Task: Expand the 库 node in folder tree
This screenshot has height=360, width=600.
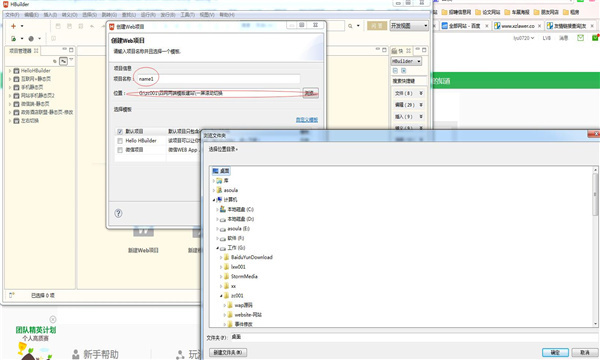Action: pyautogui.click(x=214, y=181)
